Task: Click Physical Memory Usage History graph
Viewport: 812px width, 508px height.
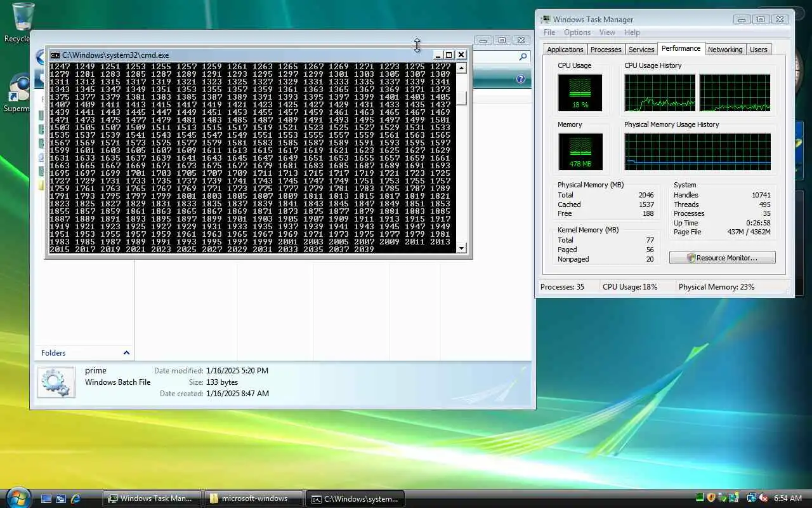Action: (698, 152)
